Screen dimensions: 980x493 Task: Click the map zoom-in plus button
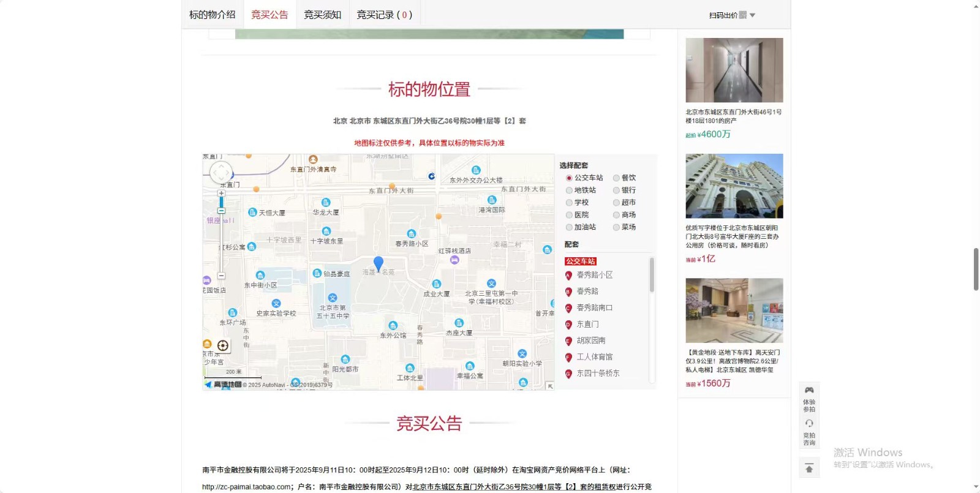click(x=221, y=194)
